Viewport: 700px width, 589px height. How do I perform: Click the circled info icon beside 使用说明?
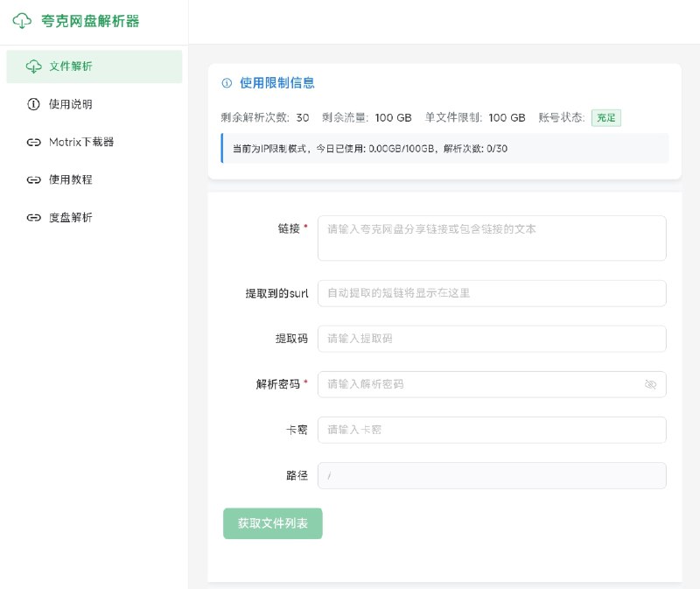tap(33, 103)
